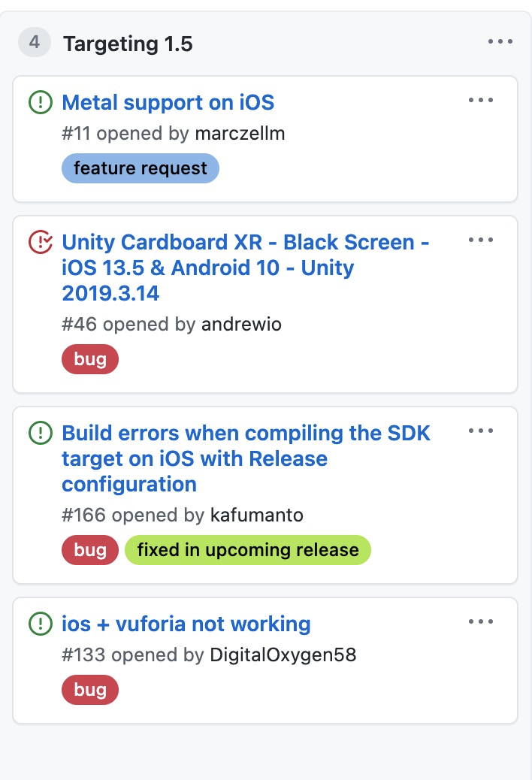Open the card menu on Build errors card

pyautogui.click(x=481, y=430)
